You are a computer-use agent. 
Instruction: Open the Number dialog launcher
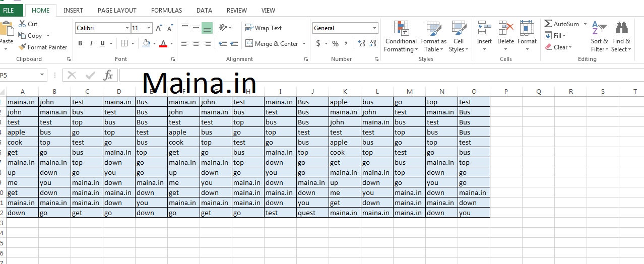376,59
